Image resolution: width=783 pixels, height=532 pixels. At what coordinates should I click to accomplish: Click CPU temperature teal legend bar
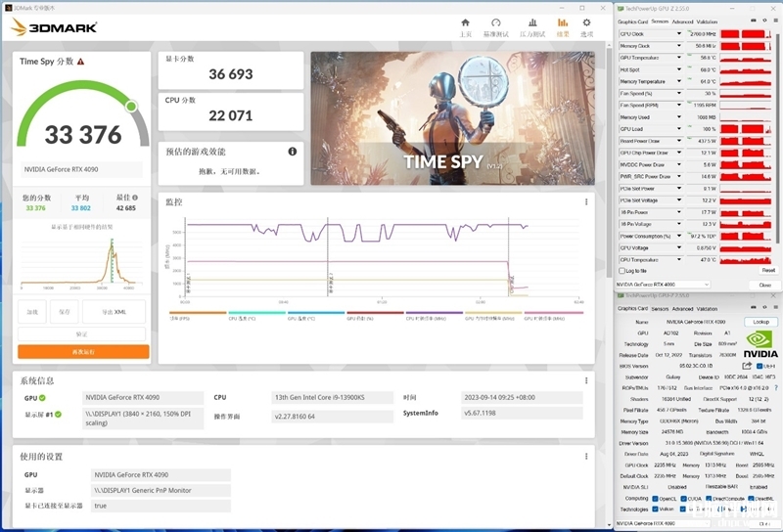click(x=256, y=313)
